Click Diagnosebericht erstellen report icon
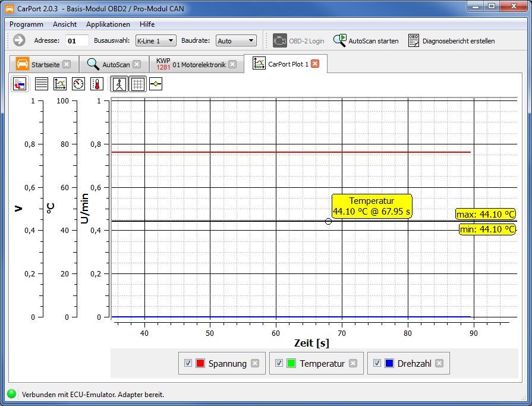 click(414, 40)
